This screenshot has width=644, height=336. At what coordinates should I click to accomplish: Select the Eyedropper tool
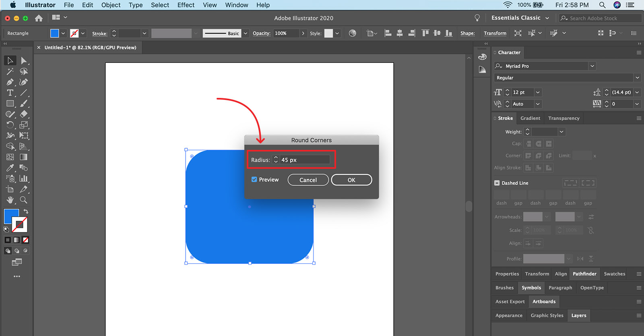coord(10,168)
